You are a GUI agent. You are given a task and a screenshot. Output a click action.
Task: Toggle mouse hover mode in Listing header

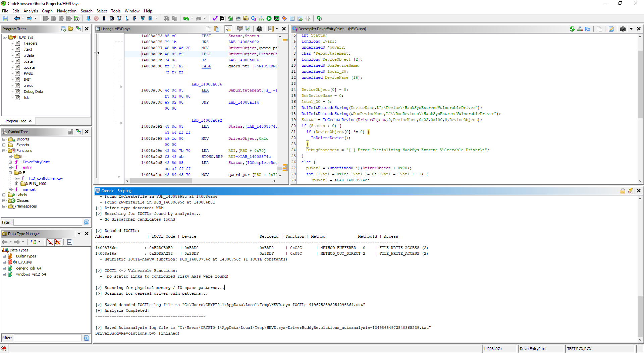[x=228, y=29]
